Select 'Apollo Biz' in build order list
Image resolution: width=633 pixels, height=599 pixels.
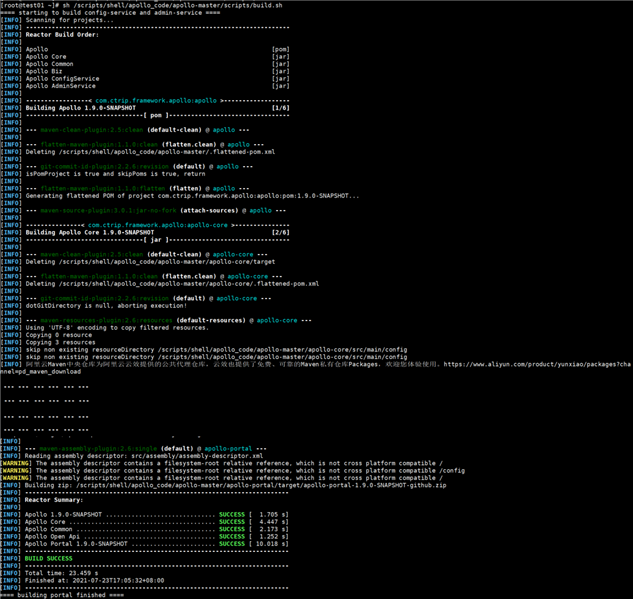(44, 71)
